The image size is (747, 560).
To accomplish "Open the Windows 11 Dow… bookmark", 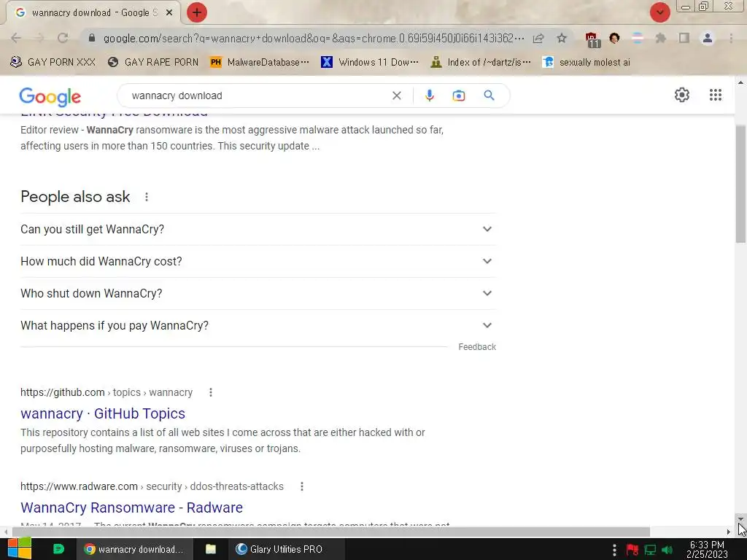I will (370, 63).
